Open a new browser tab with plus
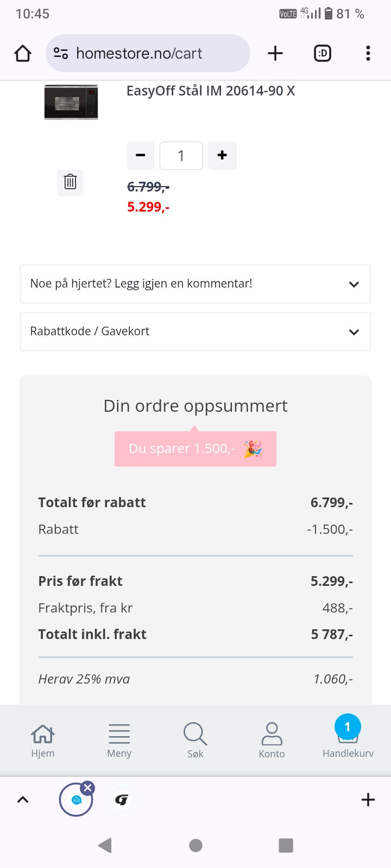This screenshot has height=868, width=391. click(275, 53)
